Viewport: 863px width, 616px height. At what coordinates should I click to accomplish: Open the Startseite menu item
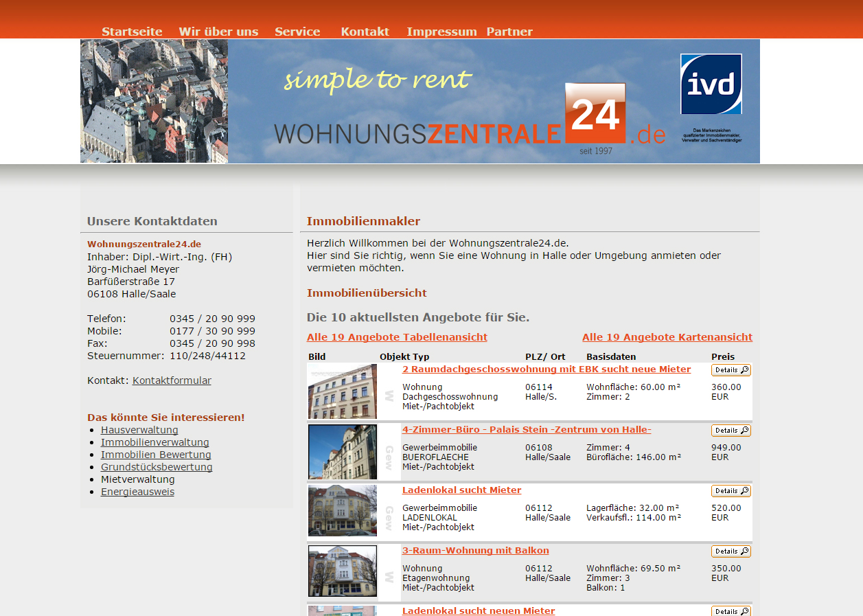(x=132, y=32)
